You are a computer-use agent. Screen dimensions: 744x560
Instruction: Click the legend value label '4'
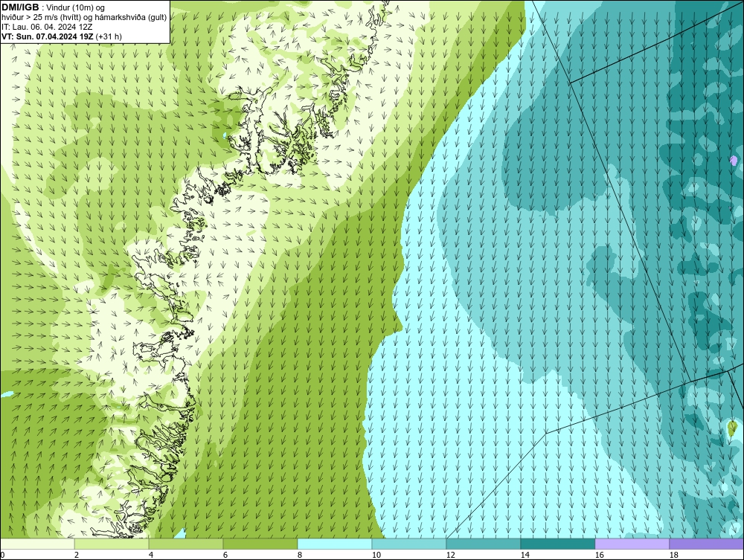[151, 555]
